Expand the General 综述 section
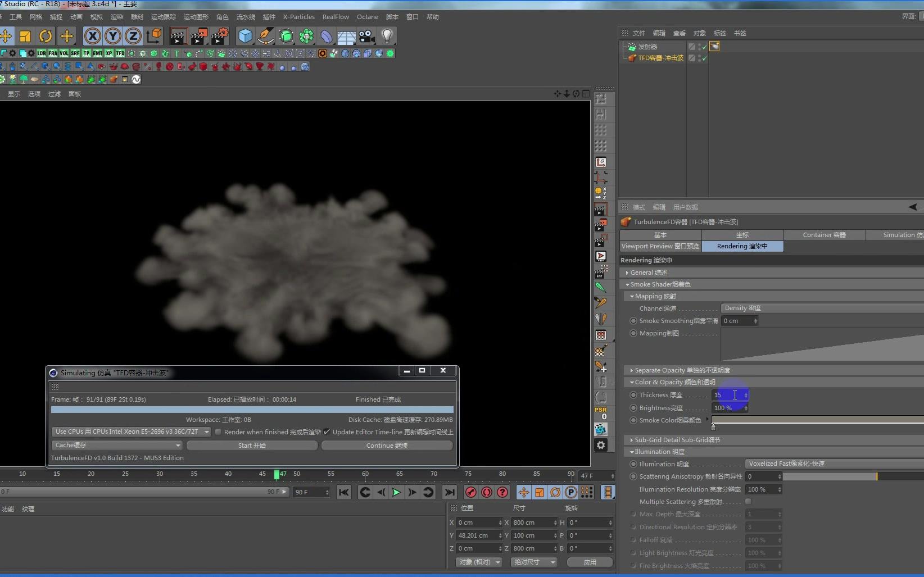Screen dimensions: 924x577 pyautogui.click(x=628, y=272)
